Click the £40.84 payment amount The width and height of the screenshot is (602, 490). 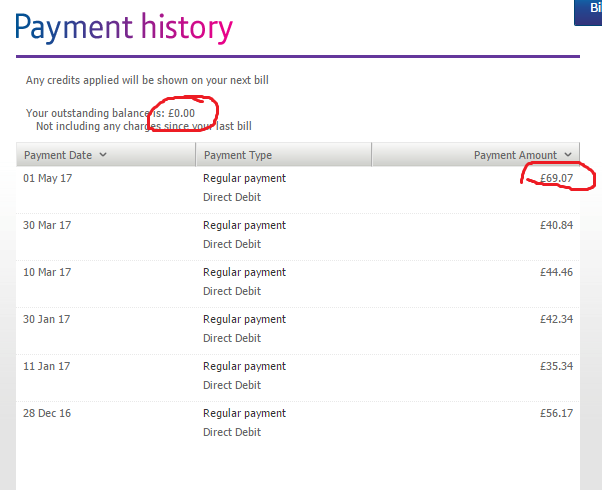(x=556, y=225)
